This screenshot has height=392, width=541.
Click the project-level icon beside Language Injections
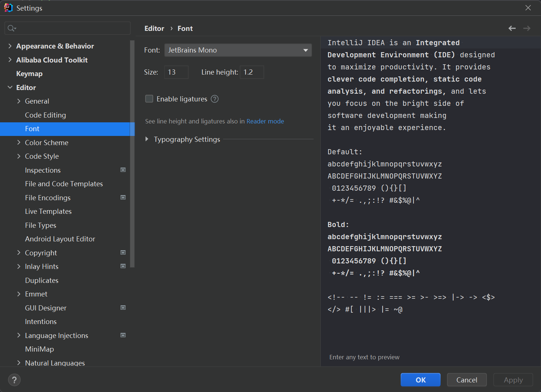123,335
